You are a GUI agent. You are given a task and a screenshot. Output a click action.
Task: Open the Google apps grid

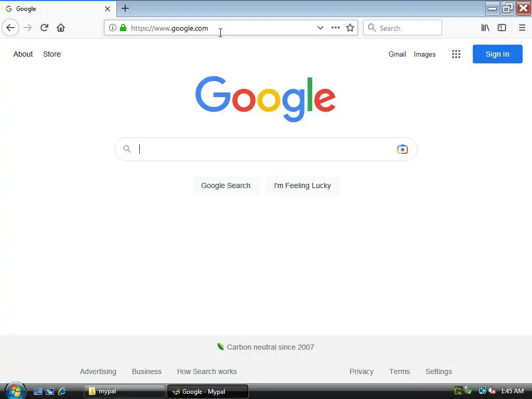(x=456, y=54)
